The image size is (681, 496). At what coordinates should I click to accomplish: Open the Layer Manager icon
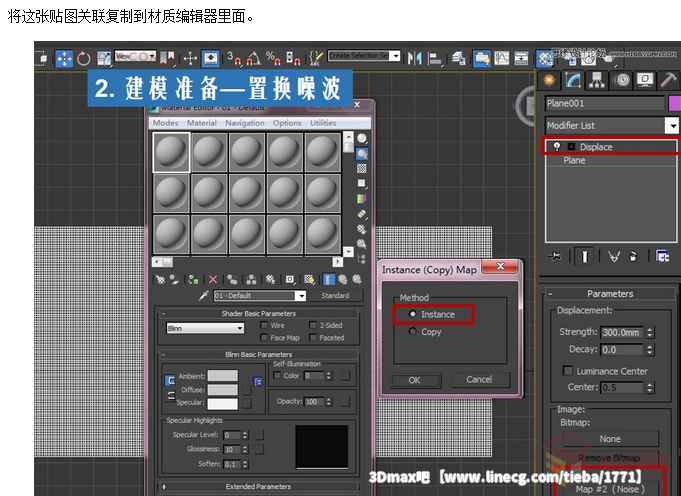click(458, 58)
